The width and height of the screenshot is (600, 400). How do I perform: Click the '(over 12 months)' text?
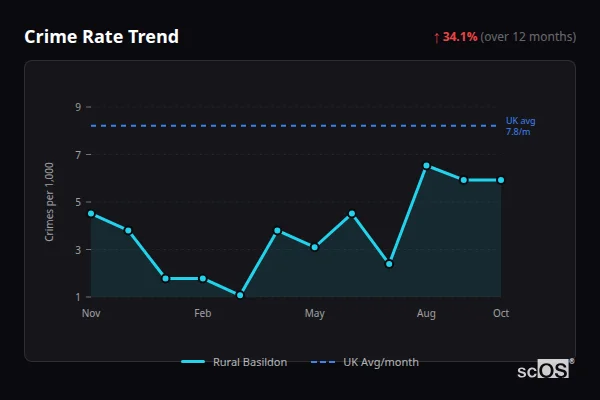[x=528, y=37]
